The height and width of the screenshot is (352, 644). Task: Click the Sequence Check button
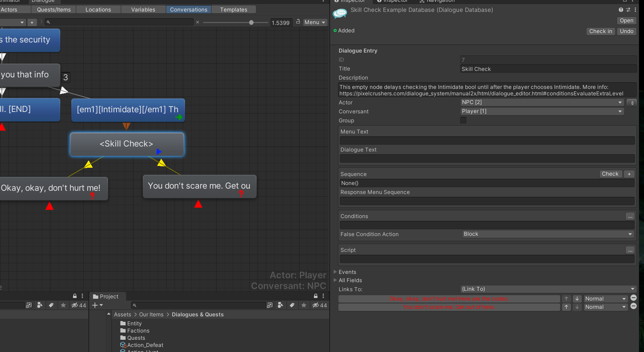click(x=610, y=174)
